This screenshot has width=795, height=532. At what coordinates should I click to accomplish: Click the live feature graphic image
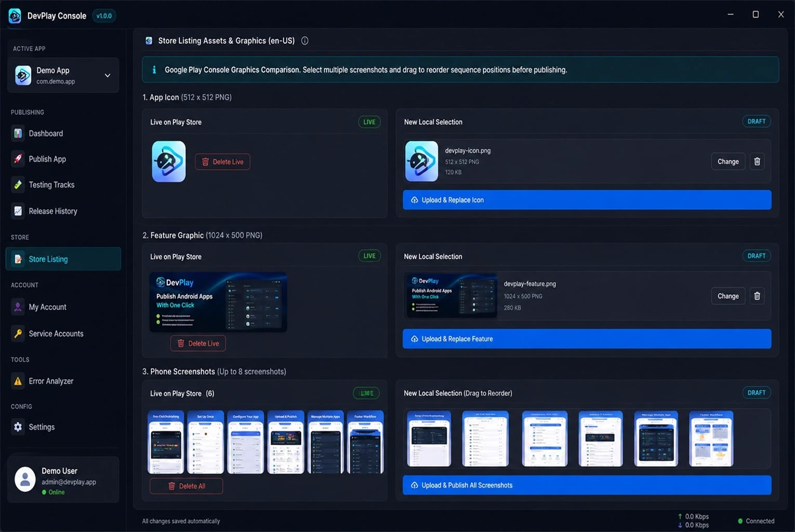point(218,302)
